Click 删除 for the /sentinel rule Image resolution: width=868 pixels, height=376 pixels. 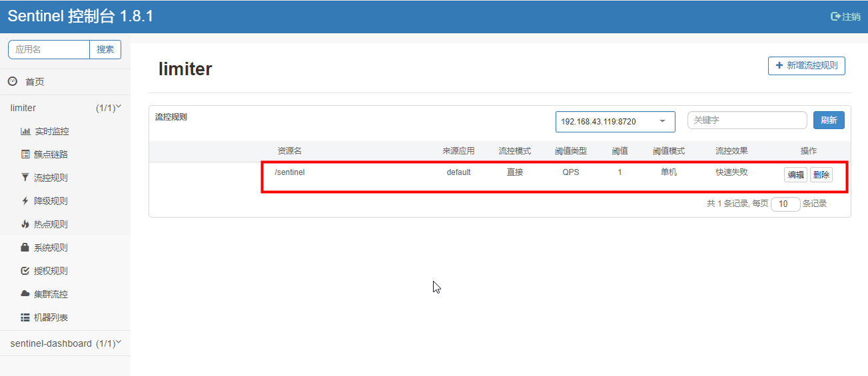821,175
